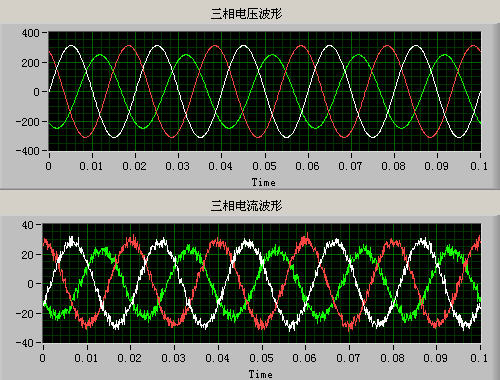
Task: Click the Time label under current graph
Action: coord(261,374)
